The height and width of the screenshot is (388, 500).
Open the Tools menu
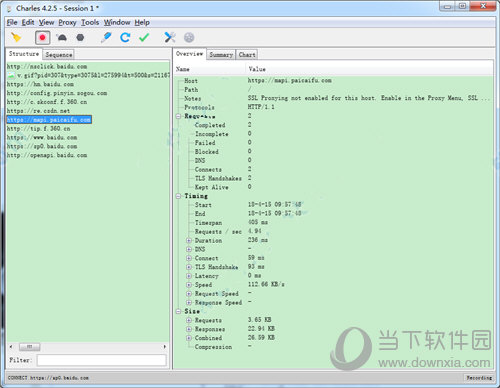90,22
